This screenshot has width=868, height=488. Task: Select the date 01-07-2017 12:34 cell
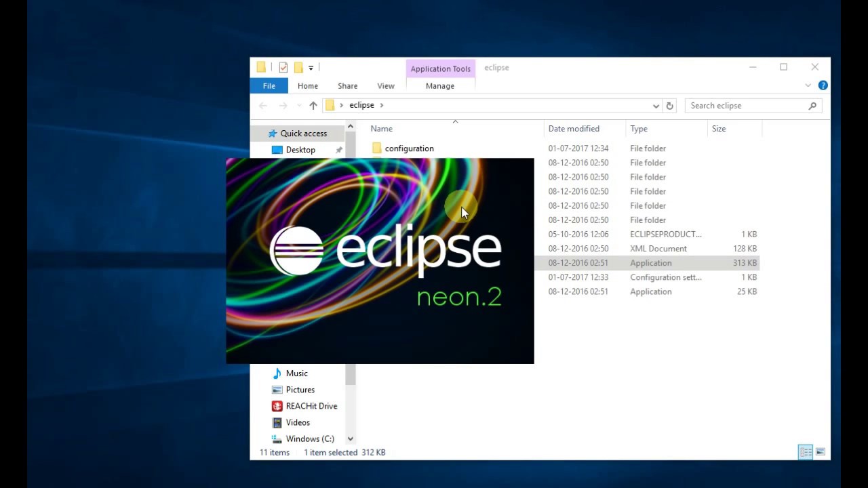click(578, 148)
